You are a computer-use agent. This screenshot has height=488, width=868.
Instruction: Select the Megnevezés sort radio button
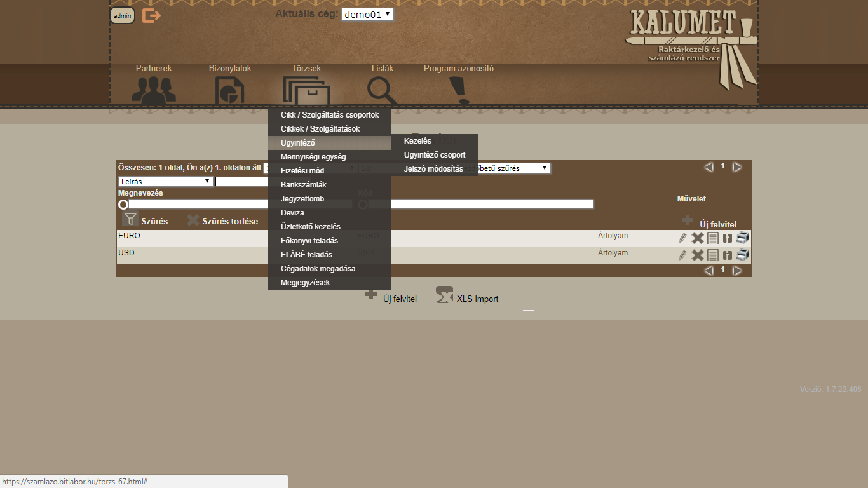click(x=123, y=205)
